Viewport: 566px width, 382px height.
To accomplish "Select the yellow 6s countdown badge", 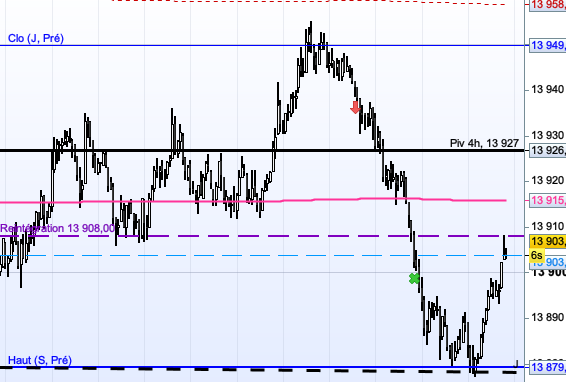I will [537, 255].
